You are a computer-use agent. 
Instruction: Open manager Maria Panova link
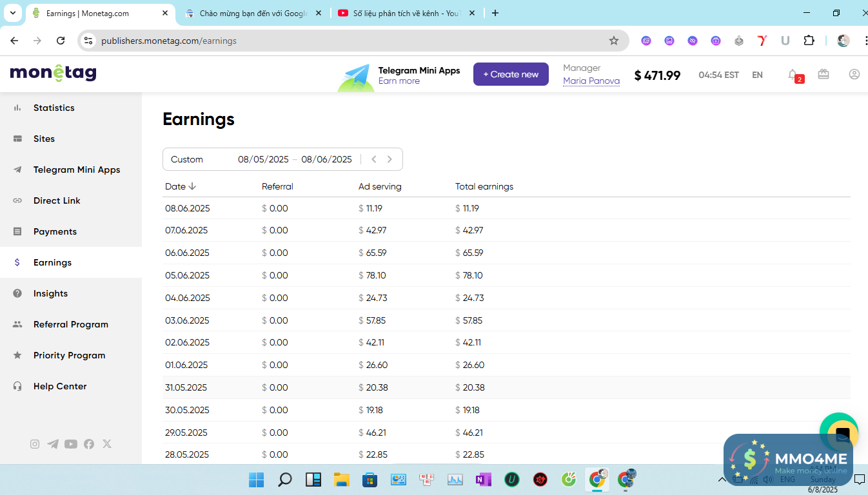pos(591,81)
